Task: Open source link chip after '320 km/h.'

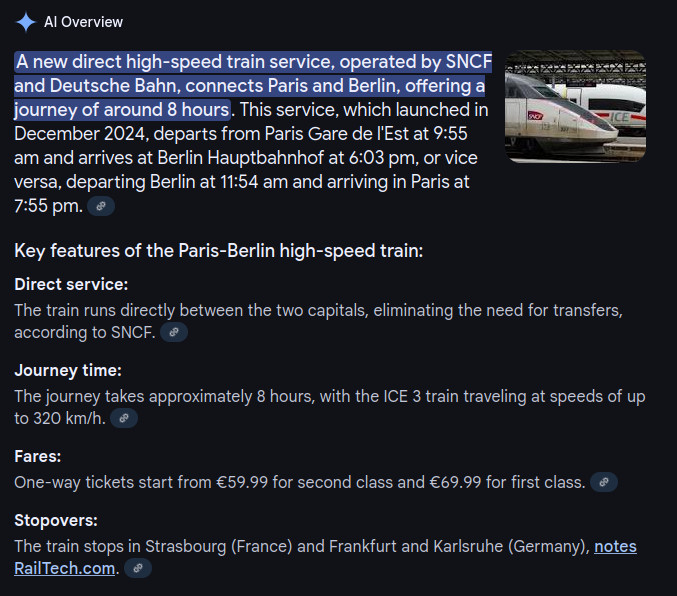Action: tap(124, 418)
